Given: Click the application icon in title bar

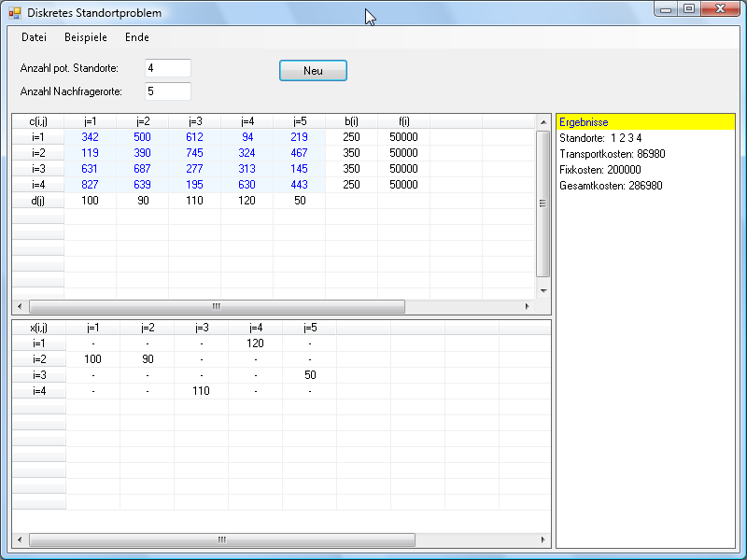Looking at the screenshot, I should pyautogui.click(x=14, y=13).
